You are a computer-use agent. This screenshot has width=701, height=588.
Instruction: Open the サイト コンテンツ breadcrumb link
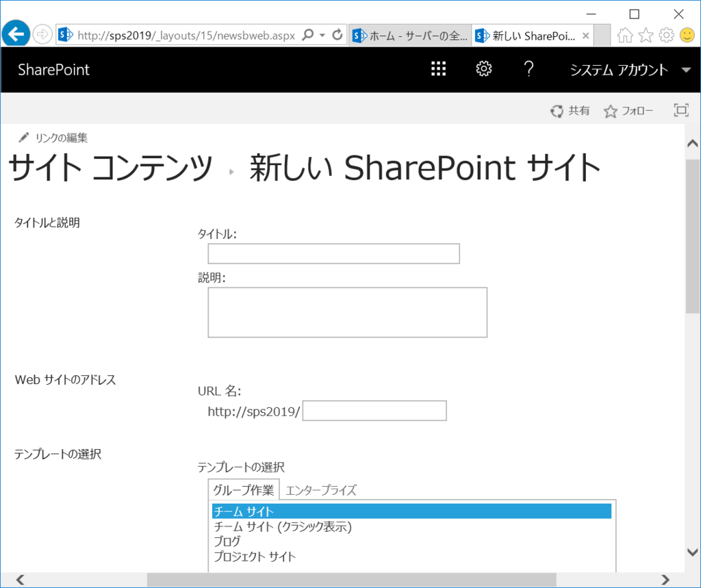tap(110, 167)
